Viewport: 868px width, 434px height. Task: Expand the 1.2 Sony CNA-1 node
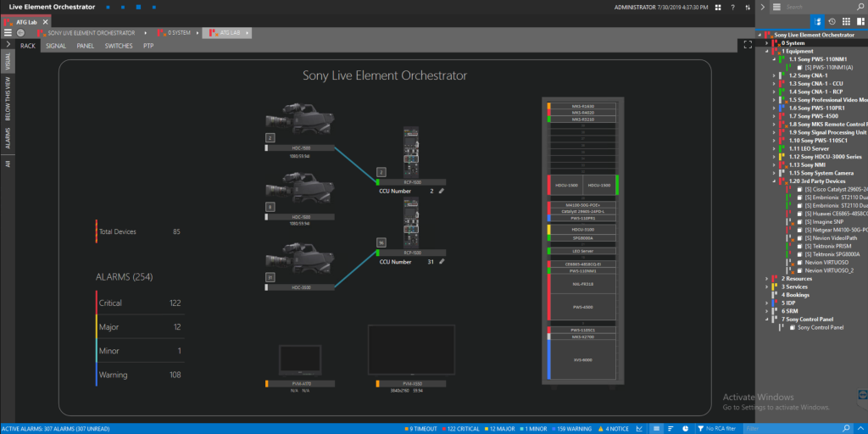[774, 75]
